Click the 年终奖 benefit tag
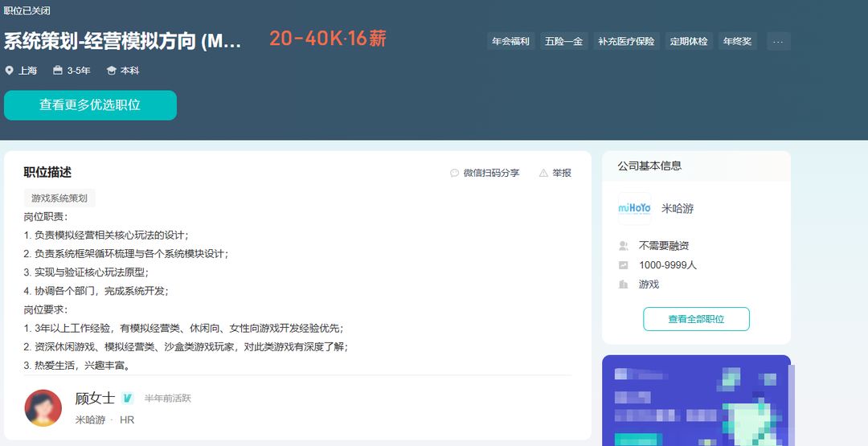868x446 pixels. [737, 42]
